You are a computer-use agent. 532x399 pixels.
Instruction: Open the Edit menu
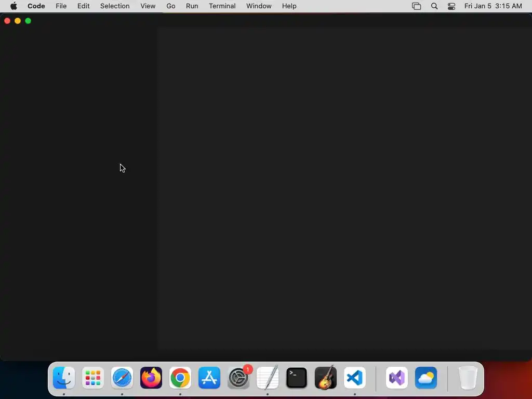point(84,6)
